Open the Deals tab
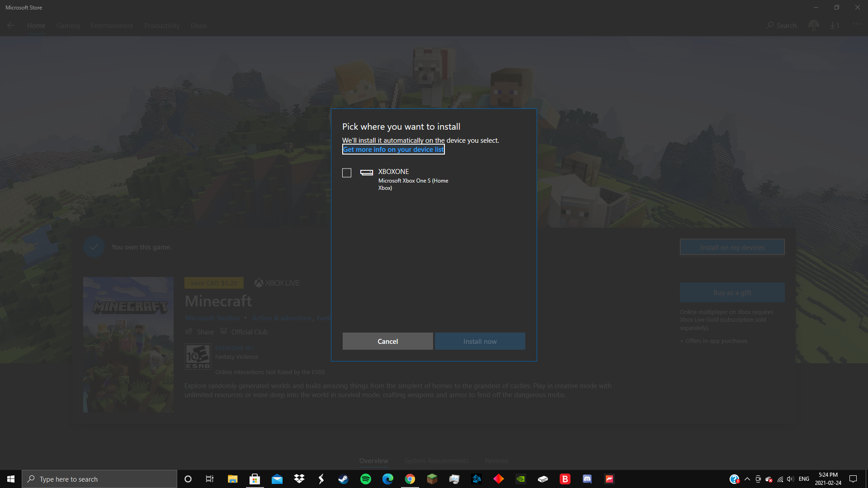This screenshot has width=868, height=488. [199, 26]
